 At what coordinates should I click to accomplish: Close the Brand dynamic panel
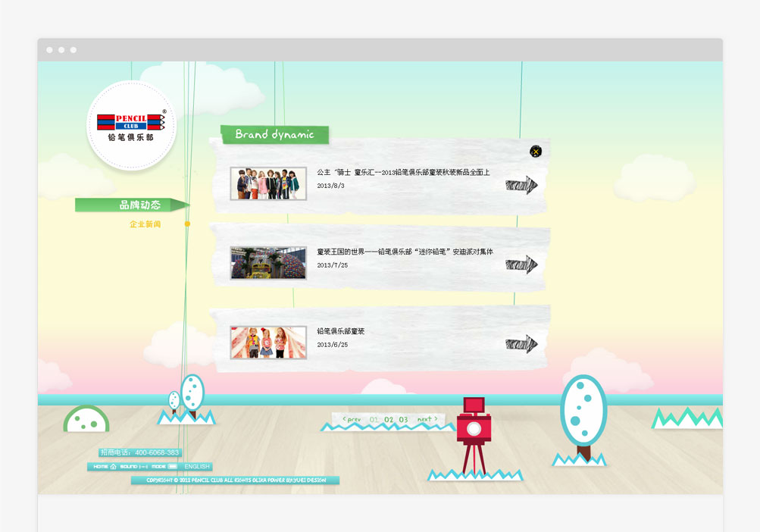536,152
